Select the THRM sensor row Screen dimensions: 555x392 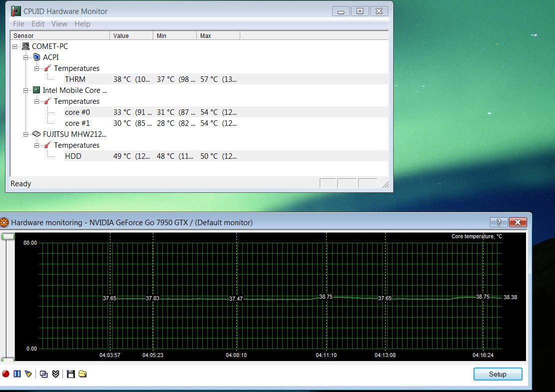point(226,79)
